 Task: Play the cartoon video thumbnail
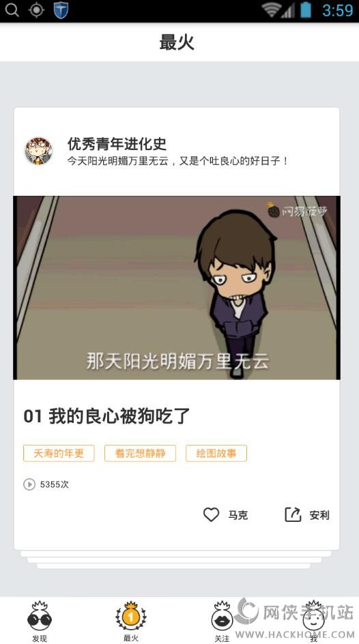tap(177, 287)
